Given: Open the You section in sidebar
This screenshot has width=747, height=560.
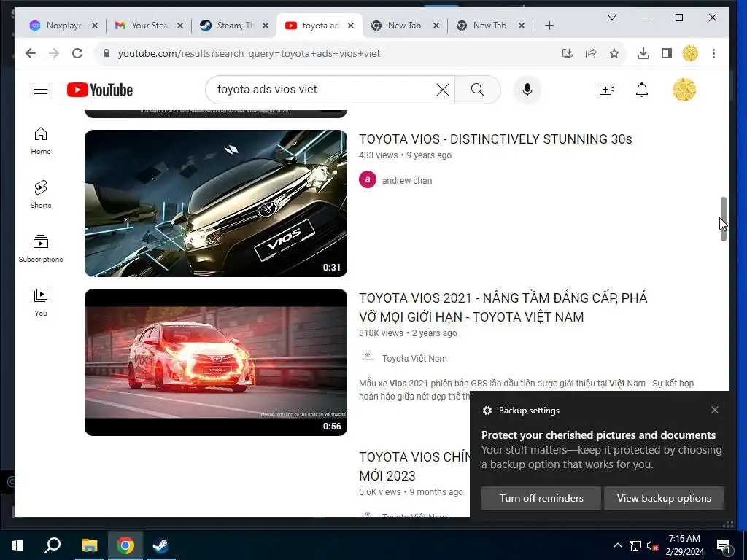Looking at the screenshot, I should pyautogui.click(x=41, y=303).
